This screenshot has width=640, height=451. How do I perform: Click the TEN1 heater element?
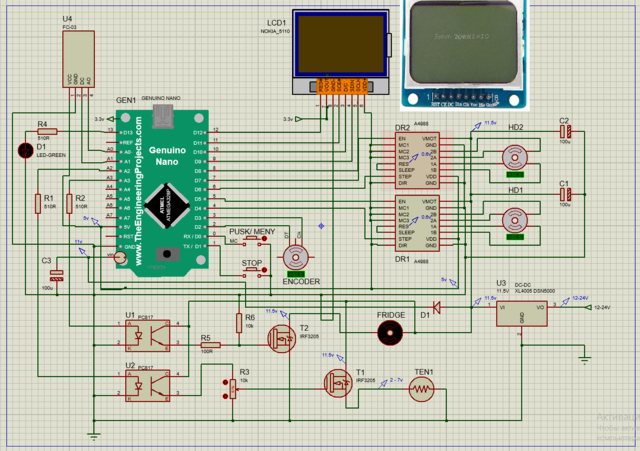[x=421, y=389]
